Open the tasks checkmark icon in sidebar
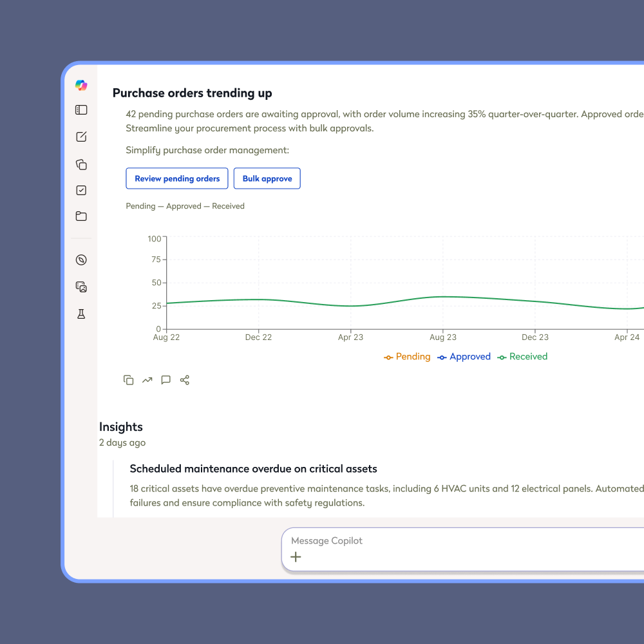Viewport: 644px width, 644px height. point(81,191)
